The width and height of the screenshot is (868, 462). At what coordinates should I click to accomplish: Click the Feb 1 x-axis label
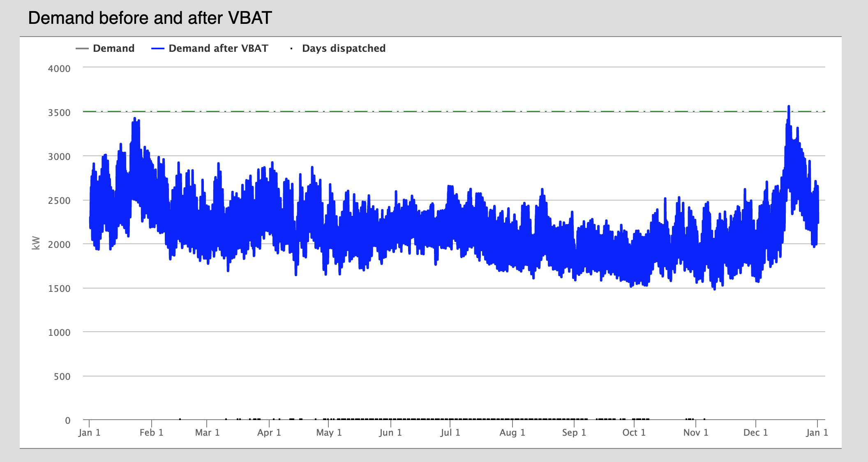[151, 432]
